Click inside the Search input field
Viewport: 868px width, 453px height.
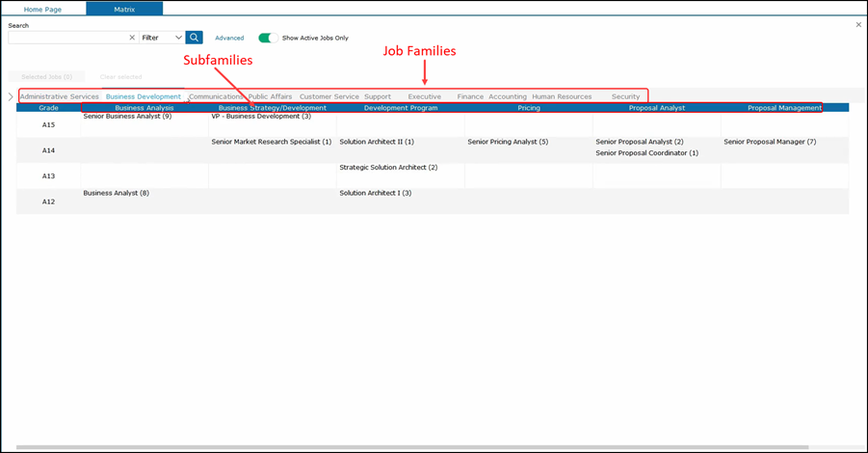[x=67, y=38]
